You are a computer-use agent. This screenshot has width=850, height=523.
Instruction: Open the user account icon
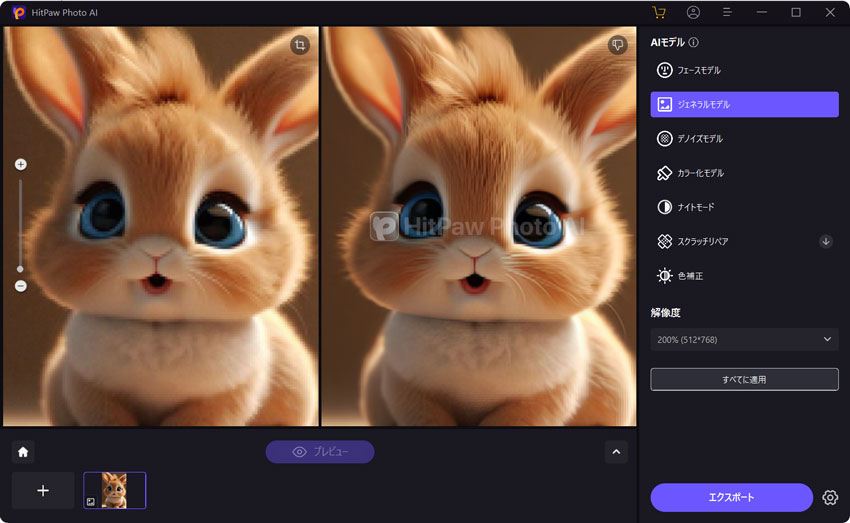pyautogui.click(x=693, y=12)
